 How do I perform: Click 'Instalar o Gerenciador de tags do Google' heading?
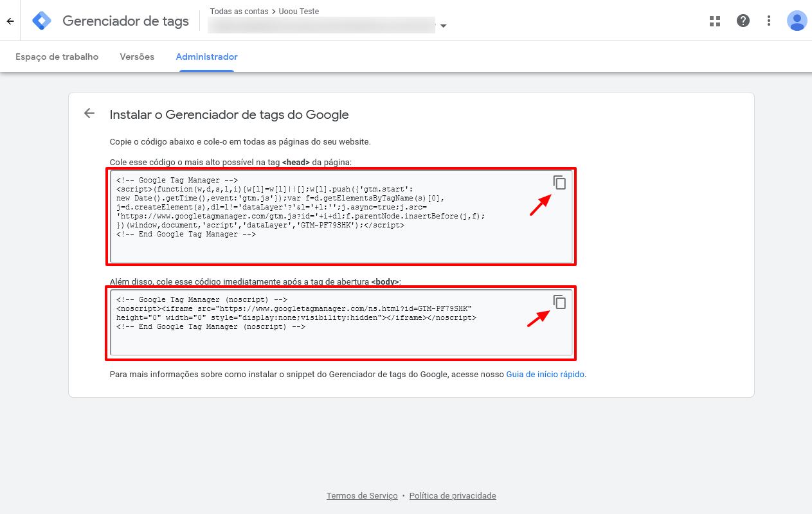pyautogui.click(x=229, y=115)
